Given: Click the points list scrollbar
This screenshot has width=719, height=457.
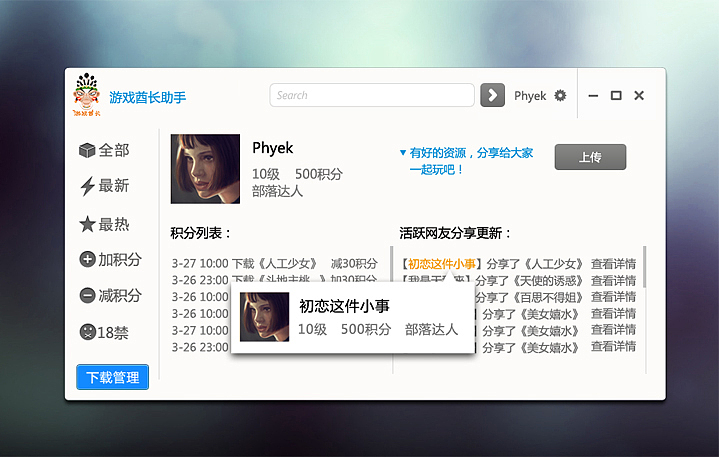Looking at the screenshot, I should pos(392,264).
